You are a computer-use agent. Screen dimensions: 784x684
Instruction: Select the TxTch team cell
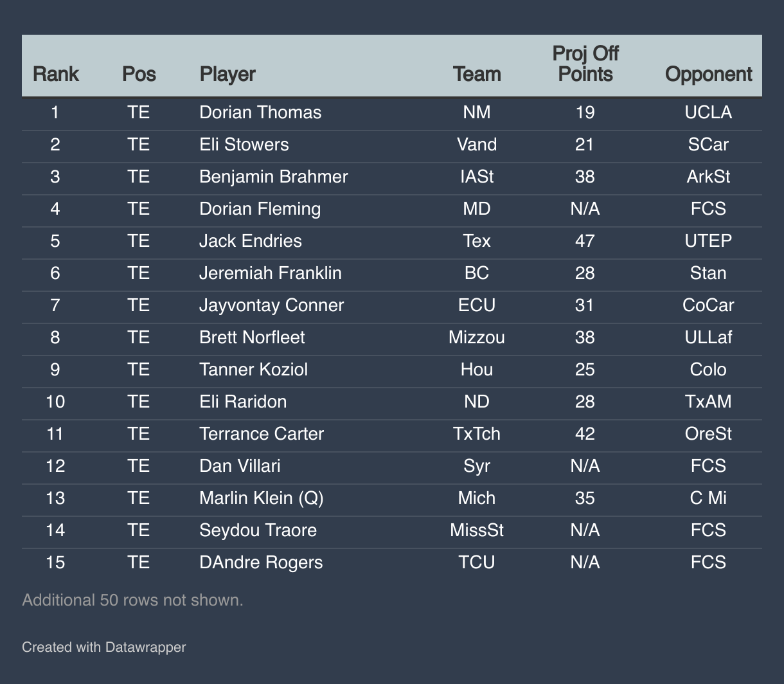[x=477, y=434]
